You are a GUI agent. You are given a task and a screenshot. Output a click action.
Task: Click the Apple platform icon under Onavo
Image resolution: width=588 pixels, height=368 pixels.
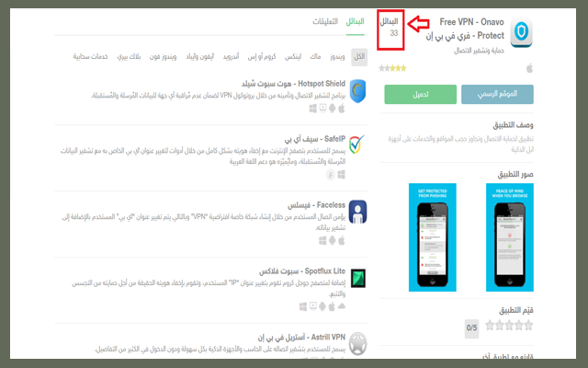(x=529, y=68)
